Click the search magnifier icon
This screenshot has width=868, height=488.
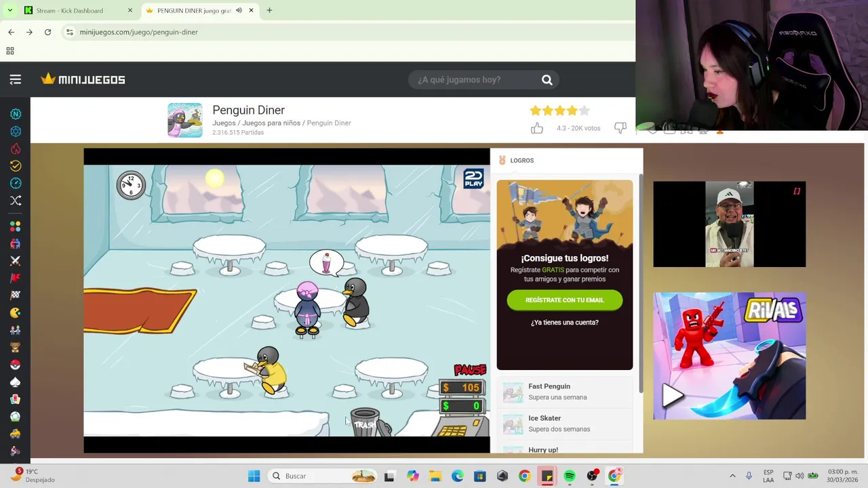point(547,80)
